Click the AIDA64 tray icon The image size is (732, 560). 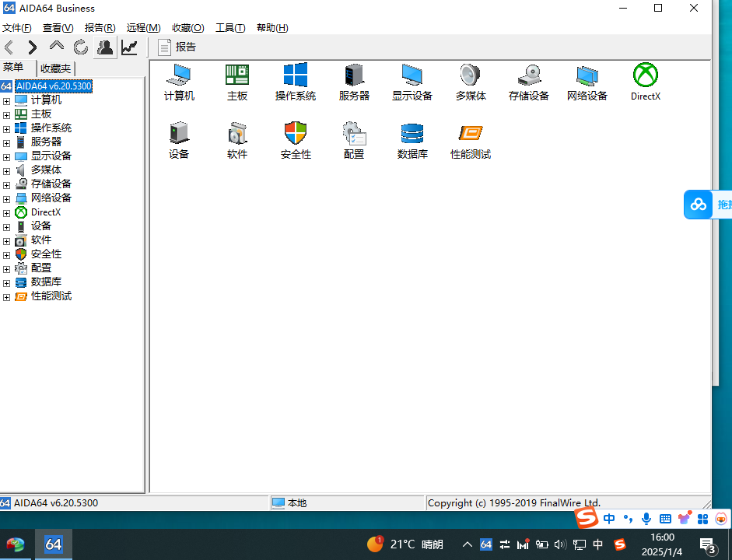486,544
